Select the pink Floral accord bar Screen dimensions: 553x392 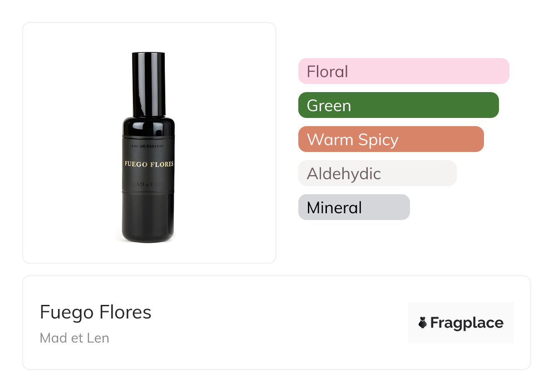(x=403, y=71)
